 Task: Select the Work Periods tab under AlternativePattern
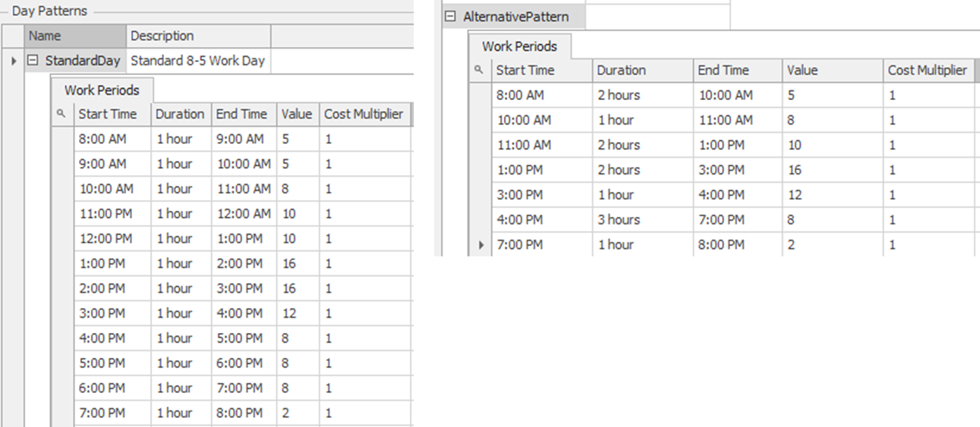519,46
